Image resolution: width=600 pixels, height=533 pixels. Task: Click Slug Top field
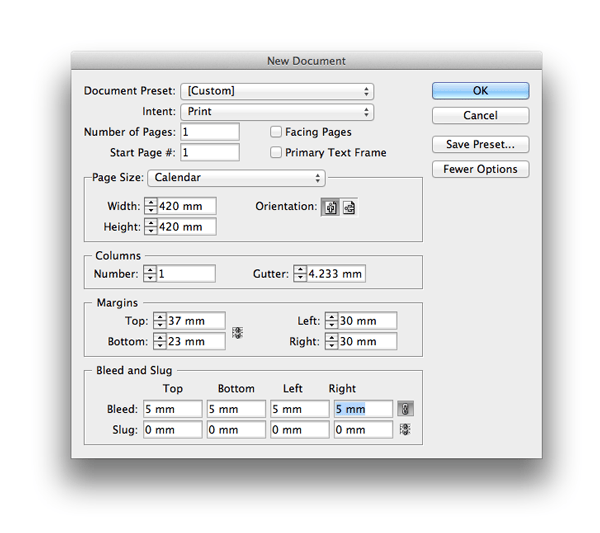point(173,430)
